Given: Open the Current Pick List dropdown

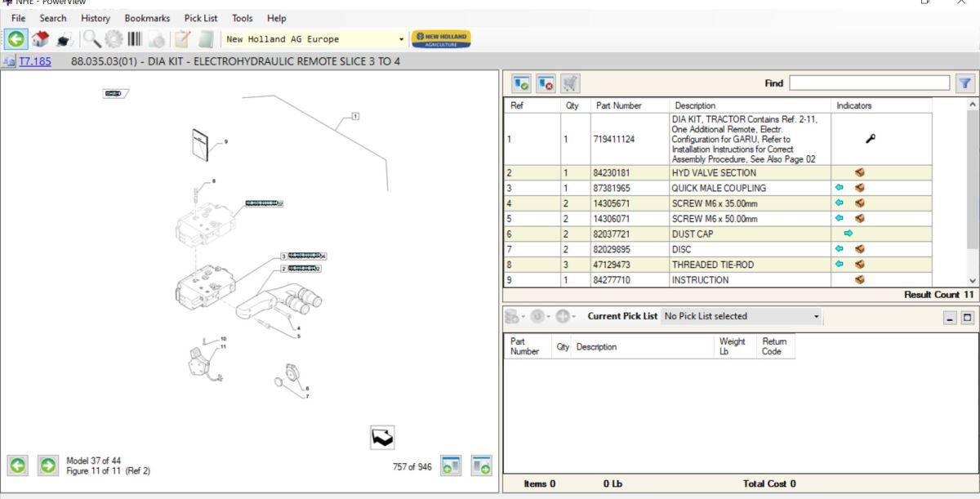Looking at the screenshot, I should click(x=817, y=316).
